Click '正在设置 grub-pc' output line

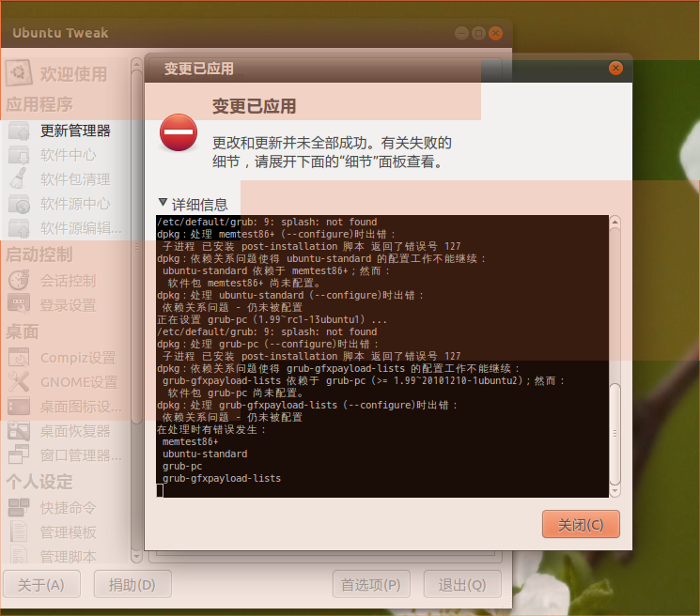pyautogui.click(x=272, y=320)
